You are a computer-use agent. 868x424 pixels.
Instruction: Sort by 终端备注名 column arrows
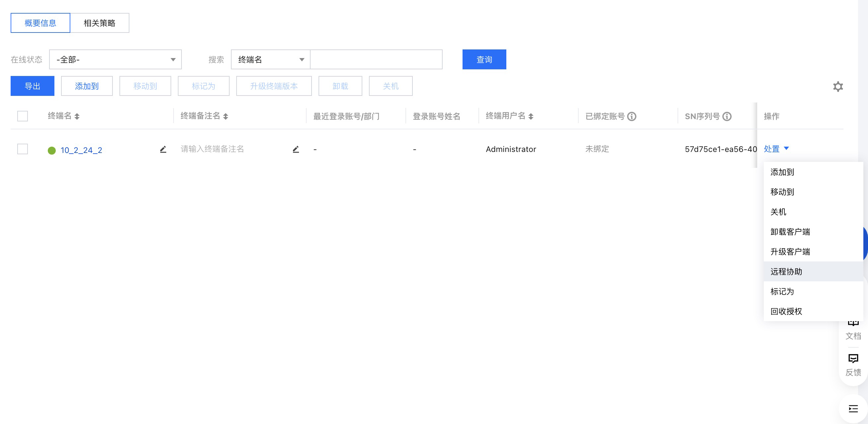[225, 116]
